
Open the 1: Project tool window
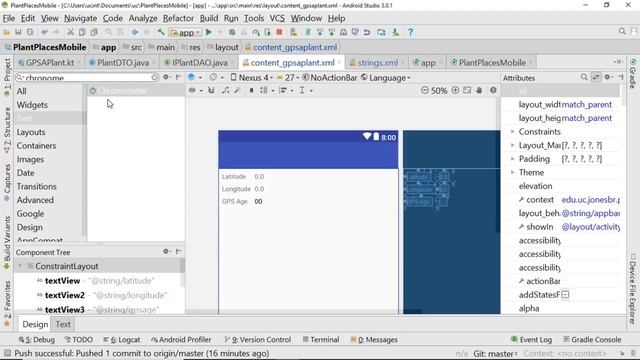tap(7, 78)
